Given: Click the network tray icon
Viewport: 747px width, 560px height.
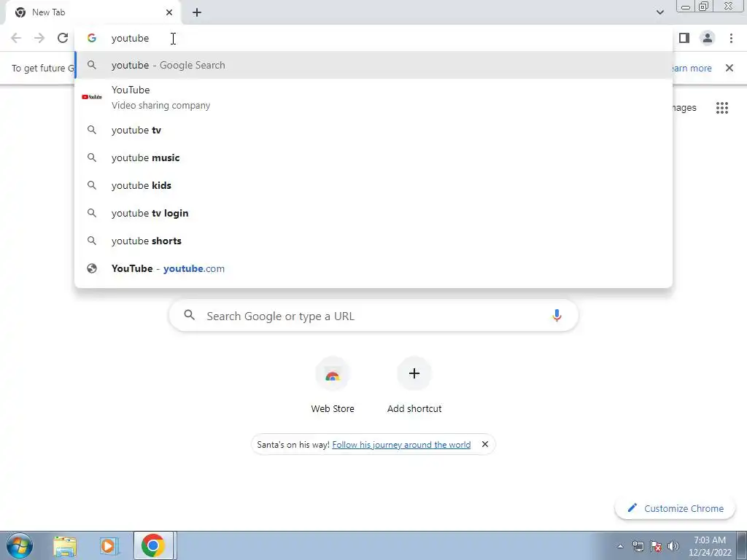Looking at the screenshot, I should 638,546.
